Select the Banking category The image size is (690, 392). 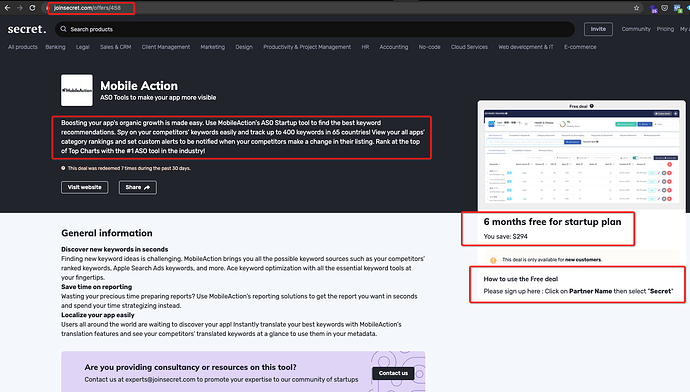pyautogui.click(x=55, y=47)
